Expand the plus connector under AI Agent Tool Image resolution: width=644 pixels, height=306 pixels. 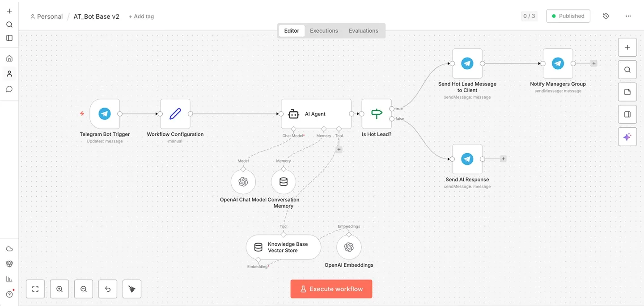pos(339,150)
